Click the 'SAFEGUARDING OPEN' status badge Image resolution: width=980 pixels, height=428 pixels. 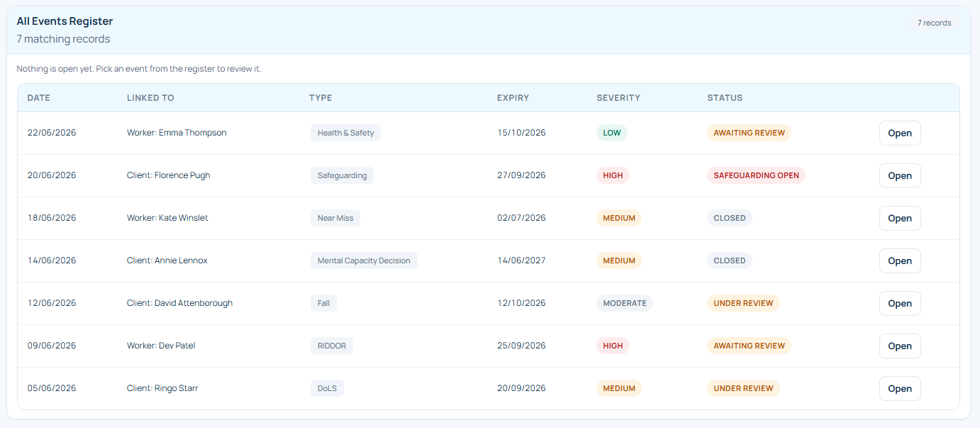756,175
